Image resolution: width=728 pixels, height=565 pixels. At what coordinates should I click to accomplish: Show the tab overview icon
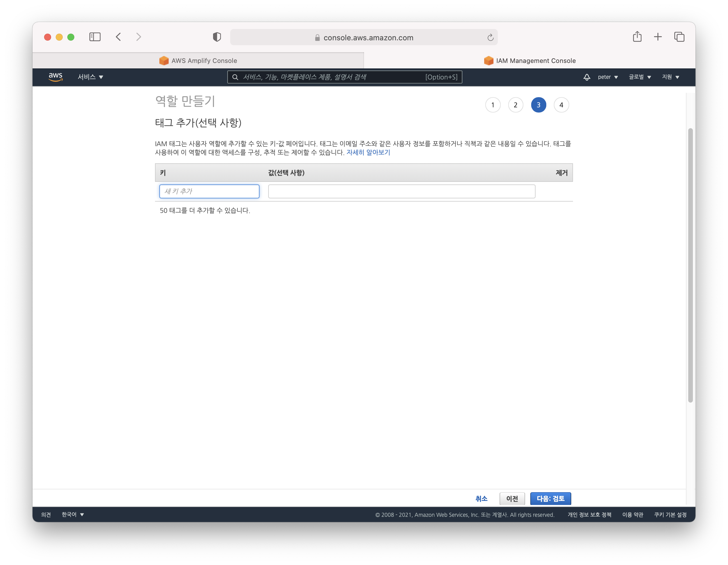pyautogui.click(x=679, y=37)
